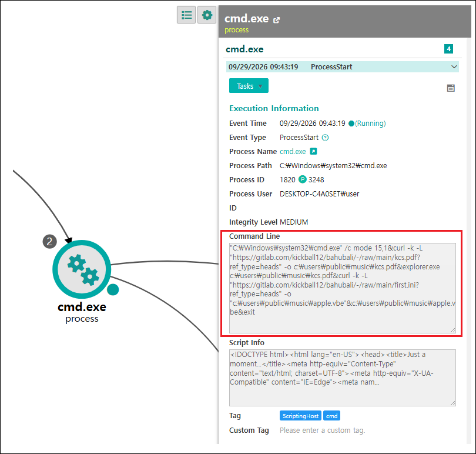Click the Running status text
The height and width of the screenshot is (454, 476).
tap(370, 123)
